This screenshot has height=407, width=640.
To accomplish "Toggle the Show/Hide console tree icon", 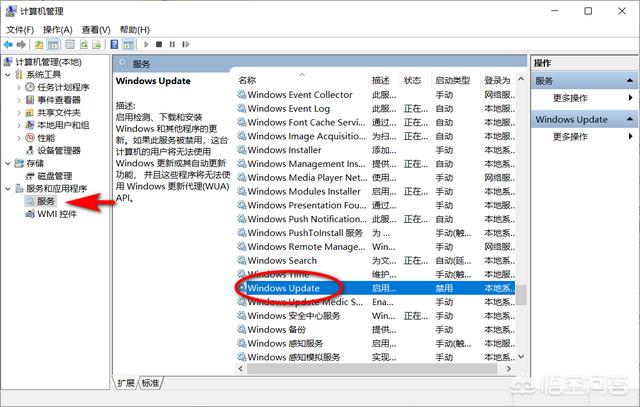I will coord(53,44).
